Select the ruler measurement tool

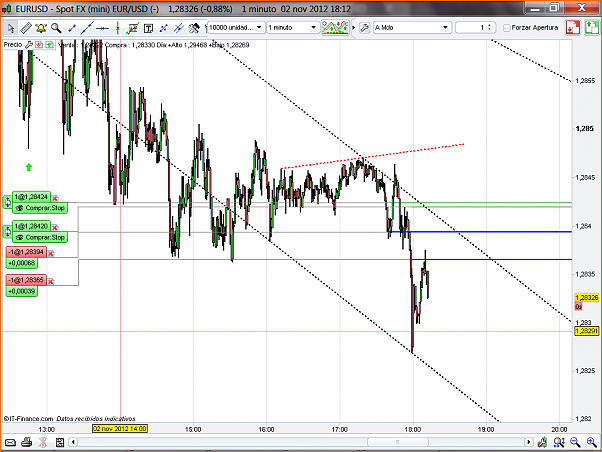coord(26,28)
